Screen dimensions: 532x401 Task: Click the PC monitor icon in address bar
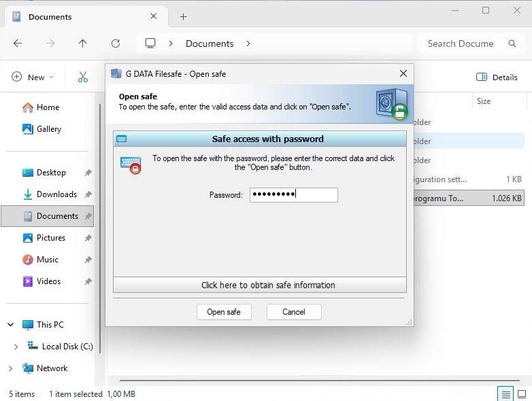pos(150,43)
